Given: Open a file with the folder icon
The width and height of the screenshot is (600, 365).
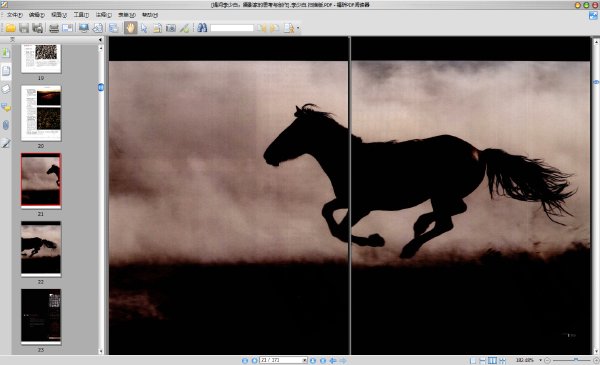Looking at the screenshot, I should pyautogui.click(x=11, y=28).
